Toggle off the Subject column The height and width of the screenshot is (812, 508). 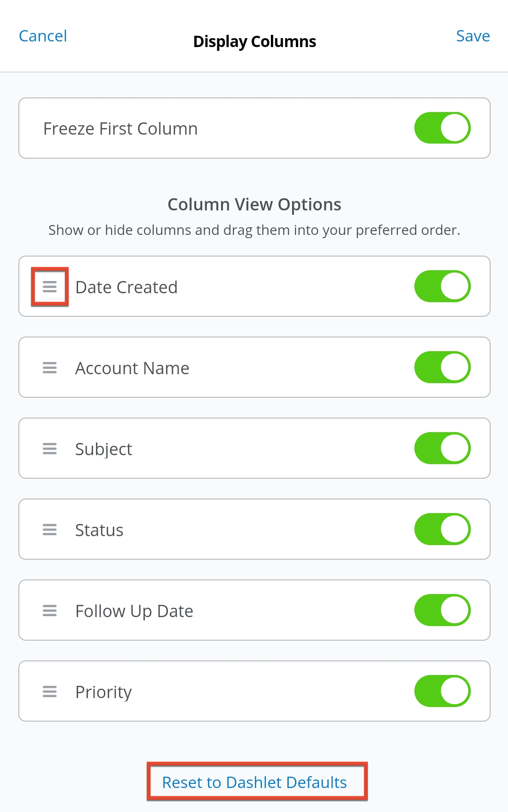(442, 448)
